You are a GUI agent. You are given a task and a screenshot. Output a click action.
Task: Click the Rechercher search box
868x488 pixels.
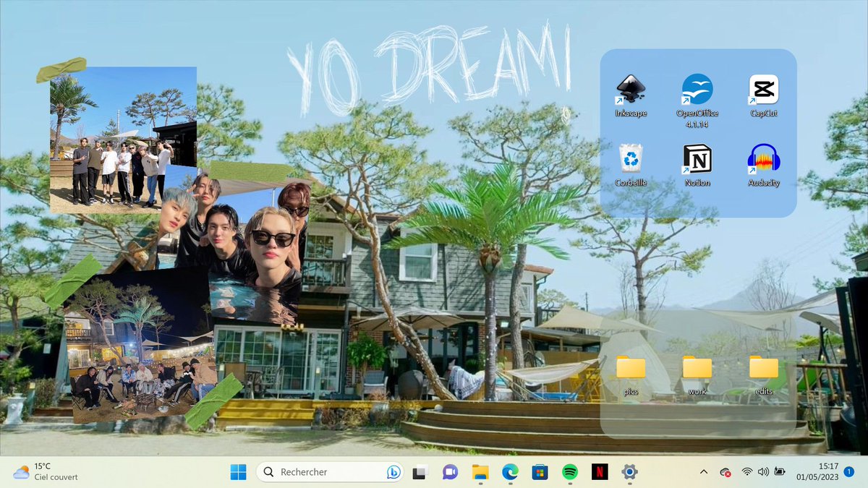pyautogui.click(x=329, y=472)
